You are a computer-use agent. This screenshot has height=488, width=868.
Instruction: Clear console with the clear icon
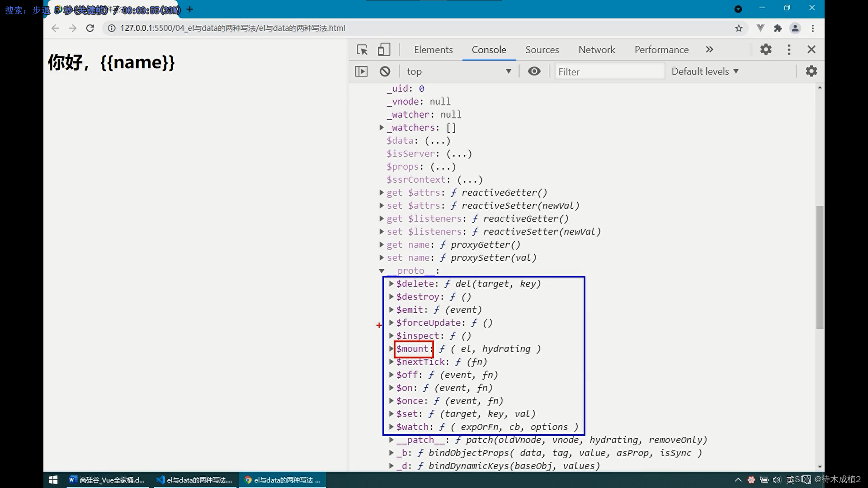[385, 71]
